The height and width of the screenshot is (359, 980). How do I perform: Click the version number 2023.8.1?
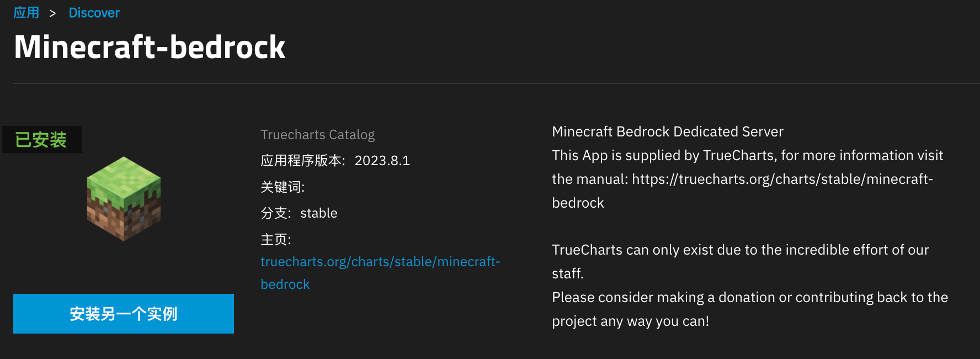pos(382,161)
